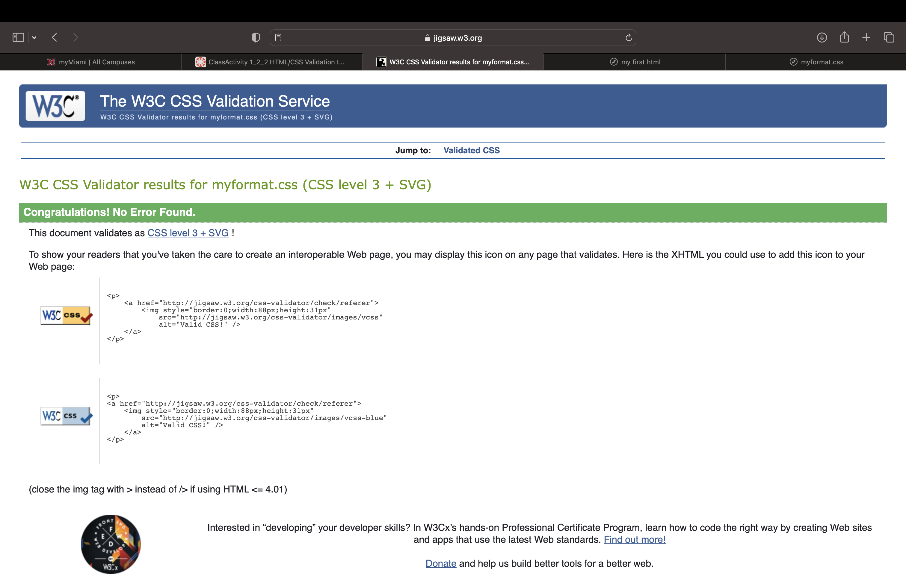This screenshot has height=588, width=906.
Task: Click the gold W3C CSS valid badge
Action: [x=67, y=315]
